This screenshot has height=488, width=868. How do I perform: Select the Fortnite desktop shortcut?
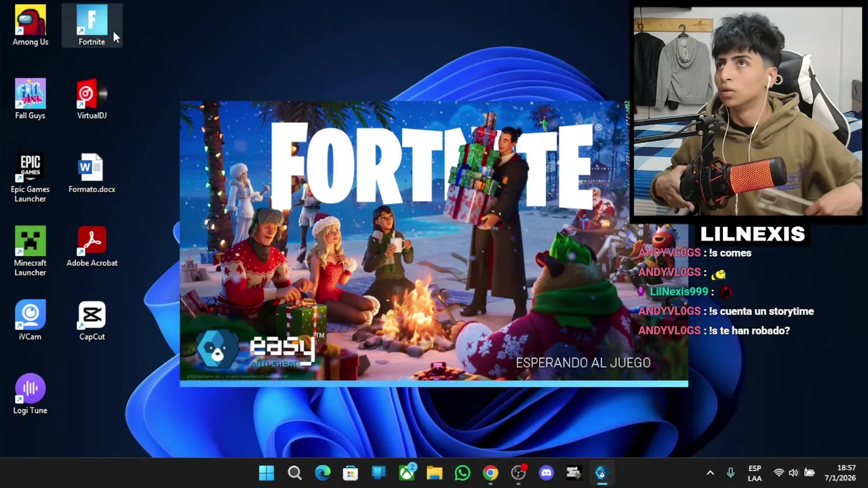(x=92, y=26)
